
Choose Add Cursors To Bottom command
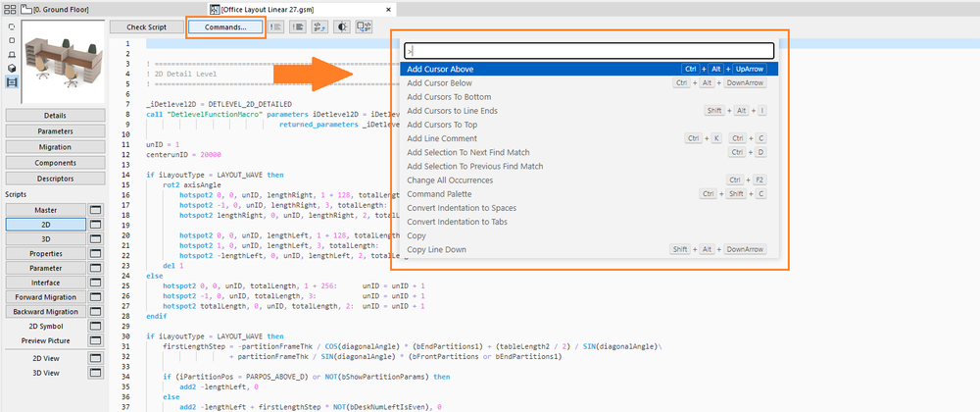tap(589, 97)
